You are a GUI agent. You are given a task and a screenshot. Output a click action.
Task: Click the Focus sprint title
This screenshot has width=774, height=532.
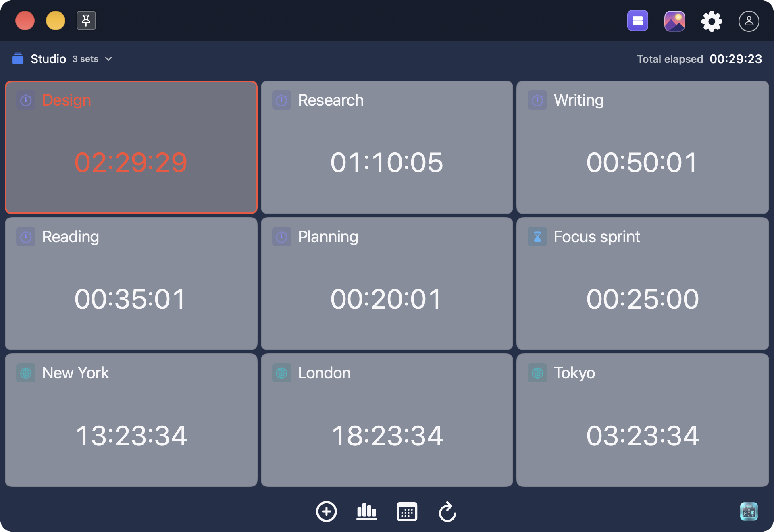597,237
